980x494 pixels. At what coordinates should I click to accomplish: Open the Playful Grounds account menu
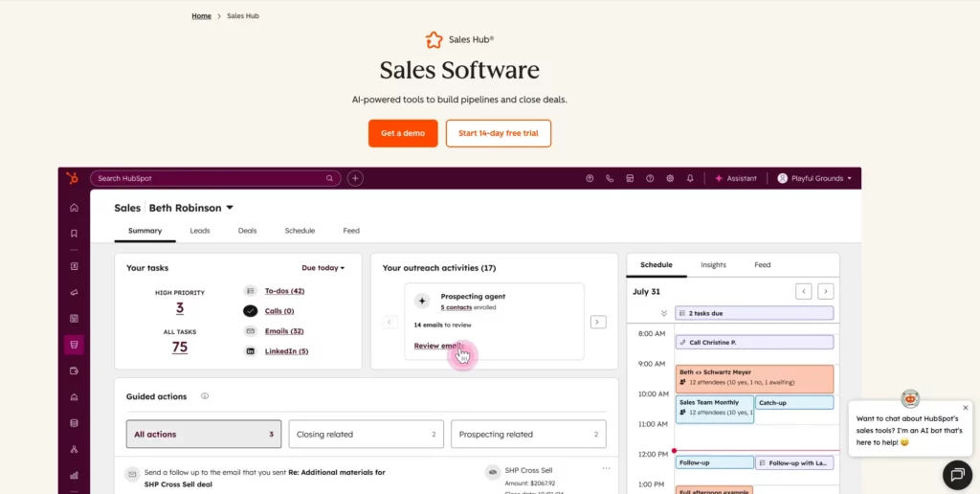click(814, 178)
